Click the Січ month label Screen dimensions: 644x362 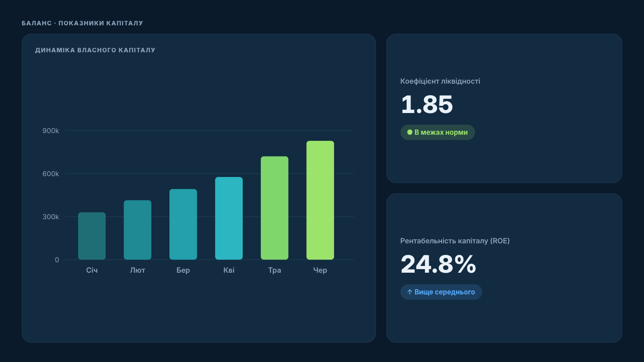tap(92, 270)
